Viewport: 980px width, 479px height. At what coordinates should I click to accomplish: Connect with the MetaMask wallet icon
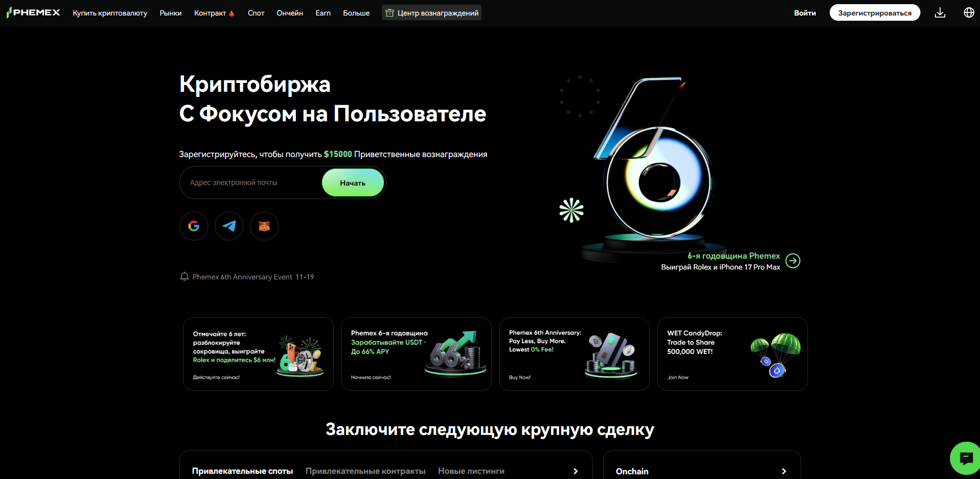264,226
